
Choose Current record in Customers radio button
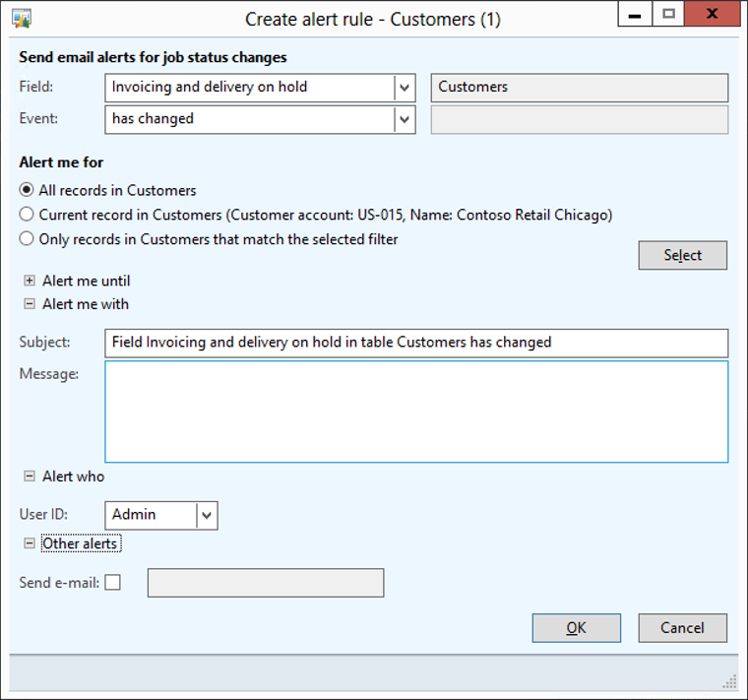(27, 215)
